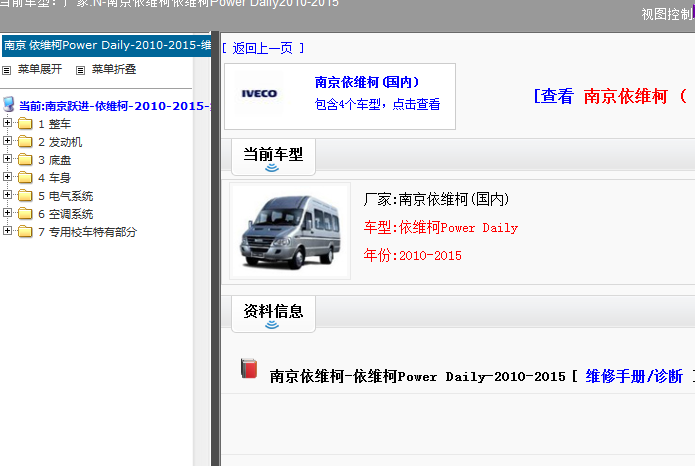The height and width of the screenshot is (466, 695).
Task: Expand the 7 专用校车特有部分 node
Action: pos(8,232)
